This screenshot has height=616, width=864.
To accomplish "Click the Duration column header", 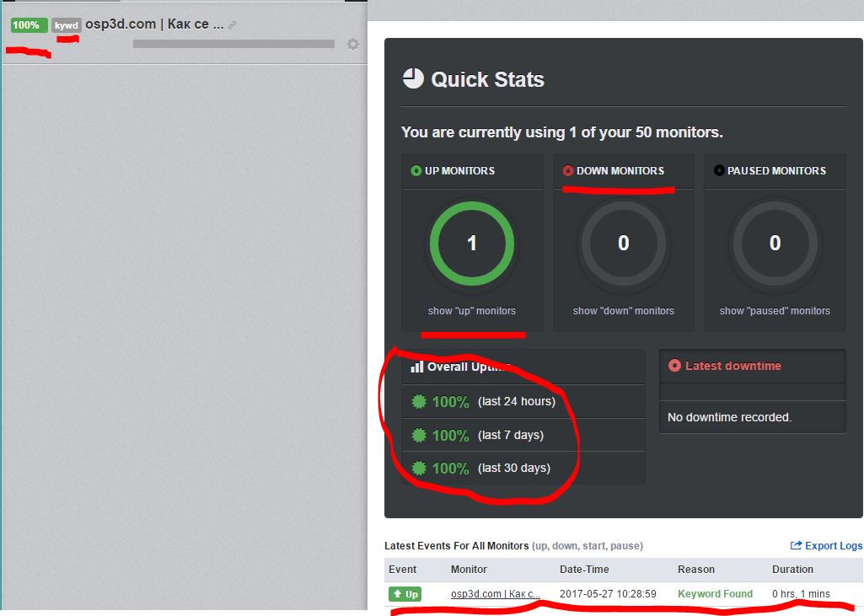I will coord(792,570).
